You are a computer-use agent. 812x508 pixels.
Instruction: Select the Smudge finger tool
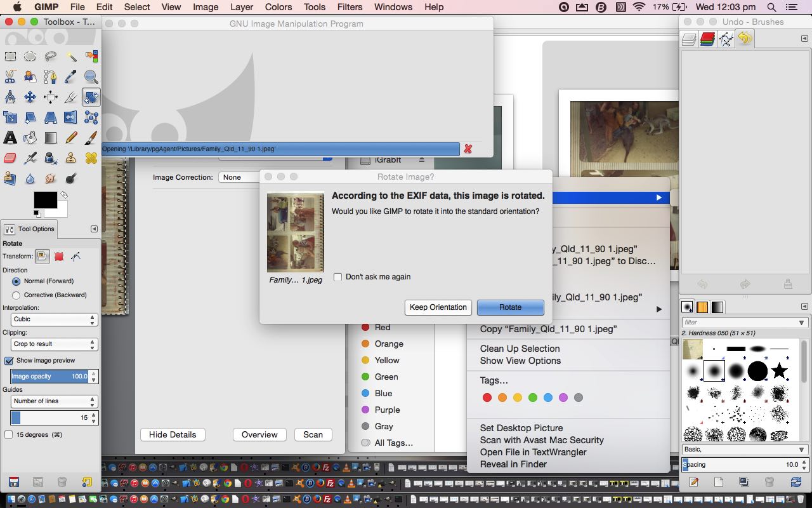click(50, 178)
